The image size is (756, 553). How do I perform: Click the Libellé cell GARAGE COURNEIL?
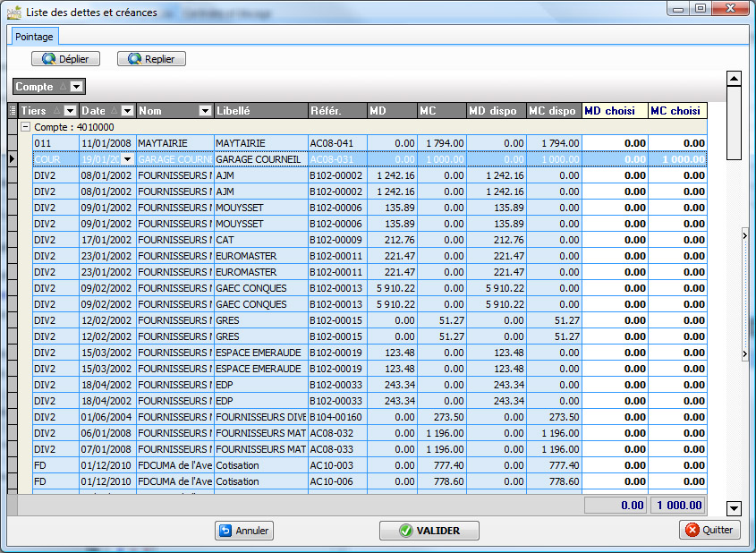point(261,159)
